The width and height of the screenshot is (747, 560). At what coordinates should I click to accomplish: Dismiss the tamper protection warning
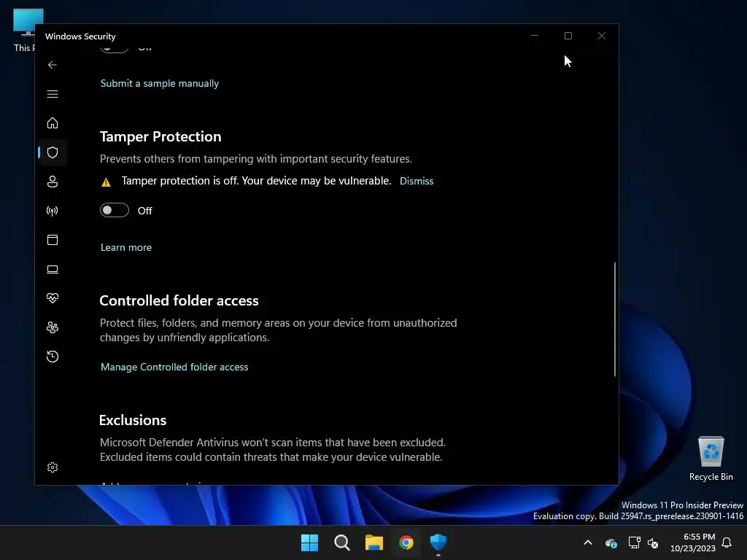[x=417, y=181]
